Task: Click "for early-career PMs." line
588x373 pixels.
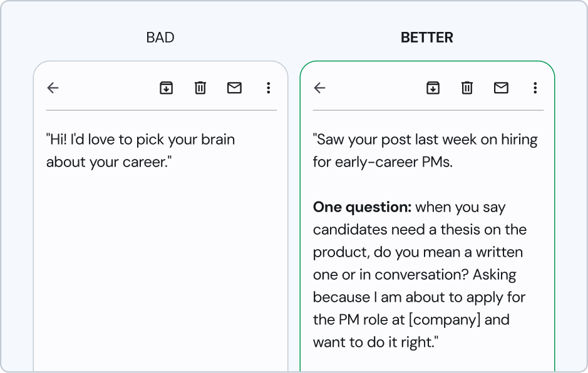Action: point(383,162)
